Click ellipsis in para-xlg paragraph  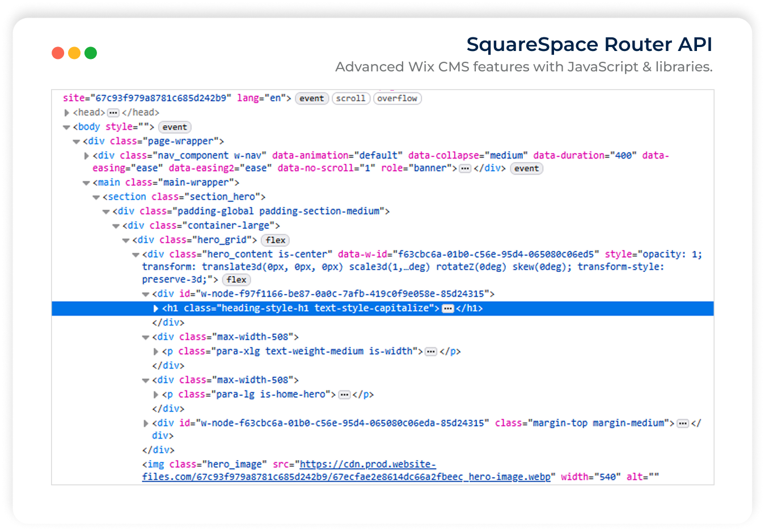[x=431, y=352]
